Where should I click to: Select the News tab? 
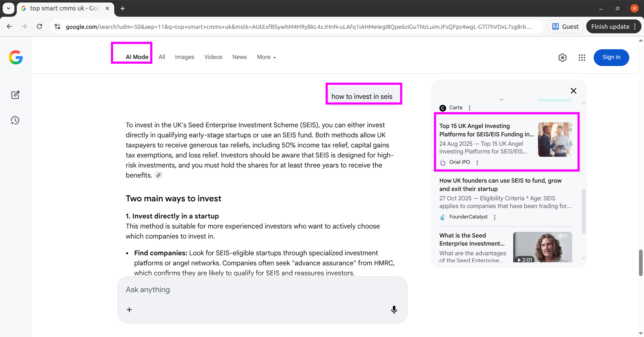click(x=239, y=57)
